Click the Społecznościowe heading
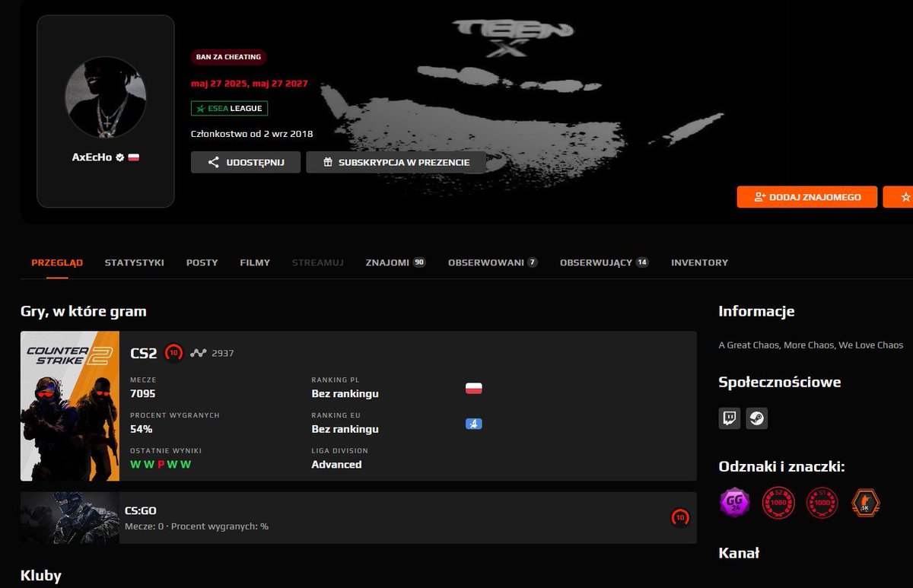 click(x=780, y=382)
